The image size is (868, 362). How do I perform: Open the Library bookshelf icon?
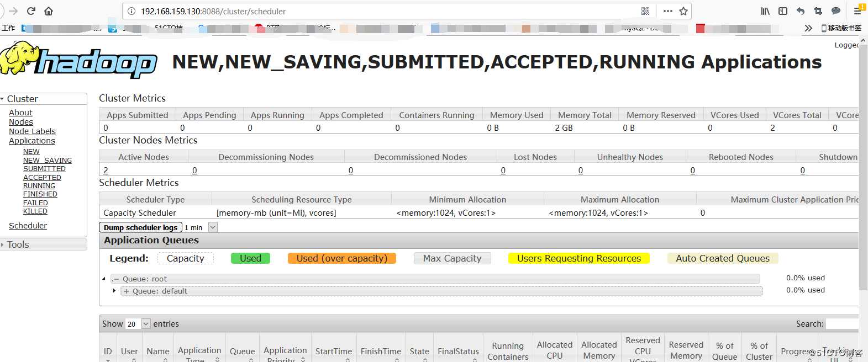765,11
